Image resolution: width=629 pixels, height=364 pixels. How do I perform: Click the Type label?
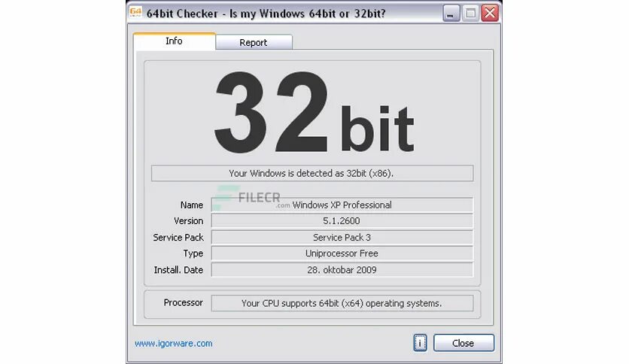pos(193,253)
